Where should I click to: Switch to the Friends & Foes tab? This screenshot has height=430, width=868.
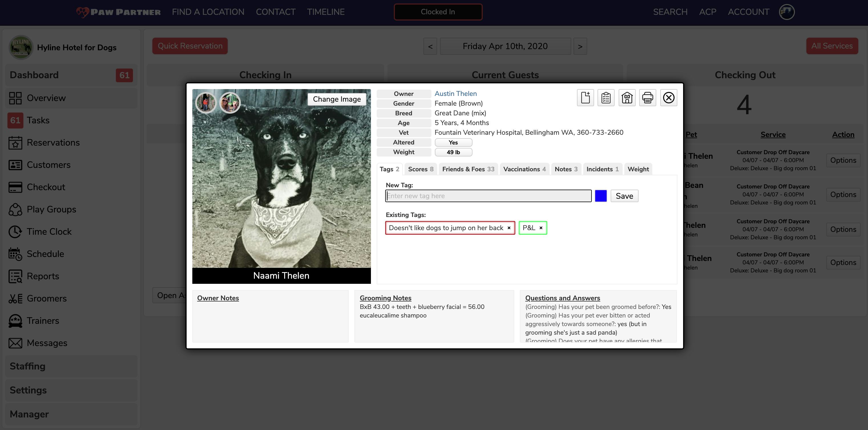(468, 169)
